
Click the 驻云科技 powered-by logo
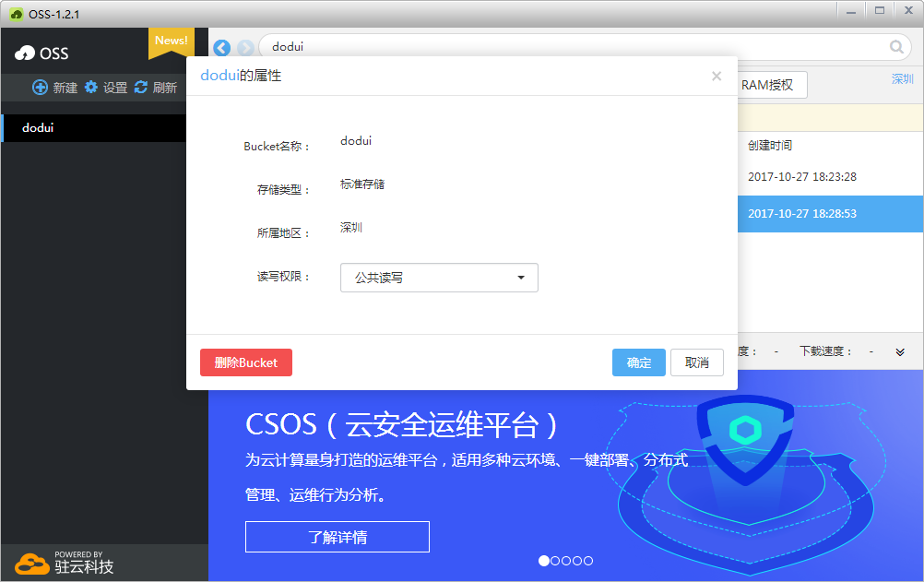[x=64, y=564]
